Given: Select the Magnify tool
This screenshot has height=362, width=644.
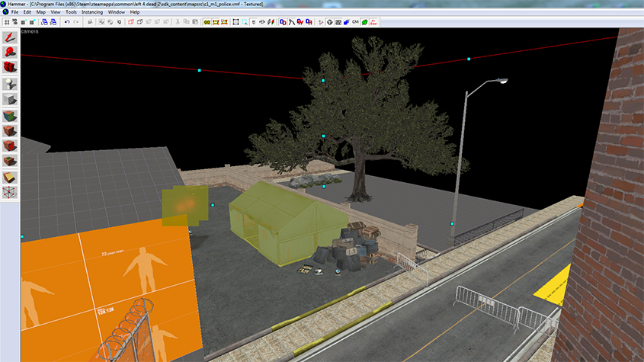Looking at the screenshot, I should coord(10,52).
